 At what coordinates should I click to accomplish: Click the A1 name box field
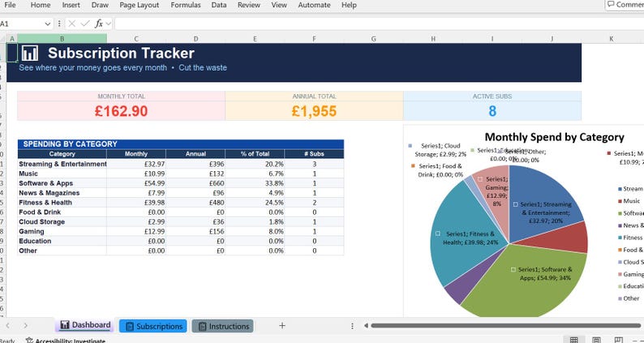[21, 24]
